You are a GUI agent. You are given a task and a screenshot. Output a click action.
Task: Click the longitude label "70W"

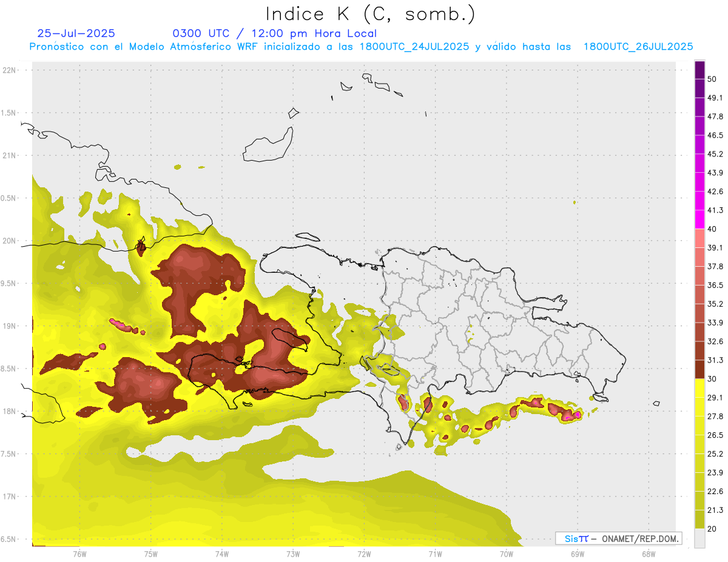507,555
